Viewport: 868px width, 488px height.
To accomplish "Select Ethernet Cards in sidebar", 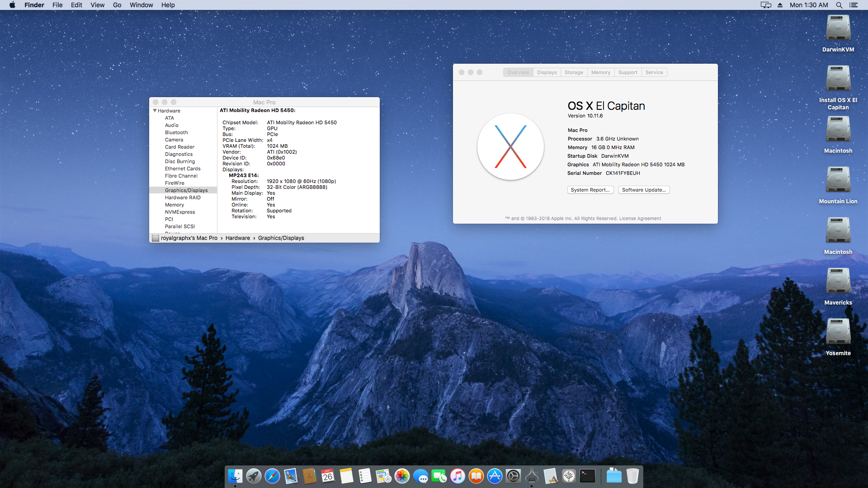I will point(182,169).
